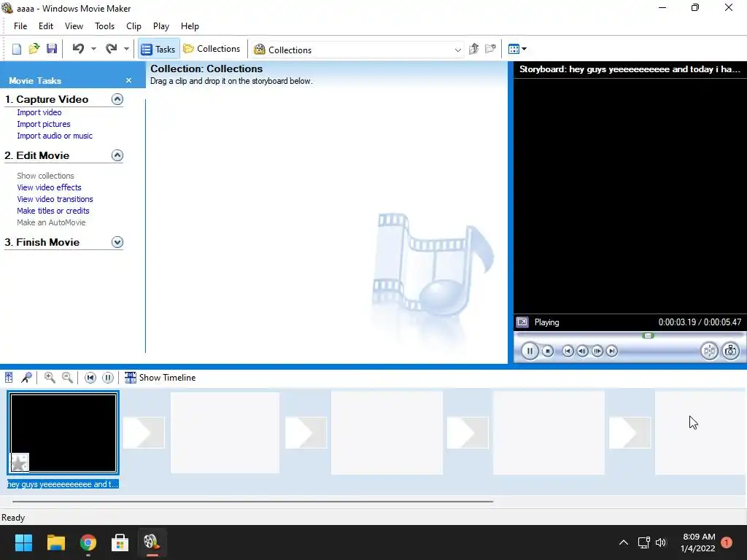Open the Play menu
The width and height of the screenshot is (747, 560).
(161, 26)
